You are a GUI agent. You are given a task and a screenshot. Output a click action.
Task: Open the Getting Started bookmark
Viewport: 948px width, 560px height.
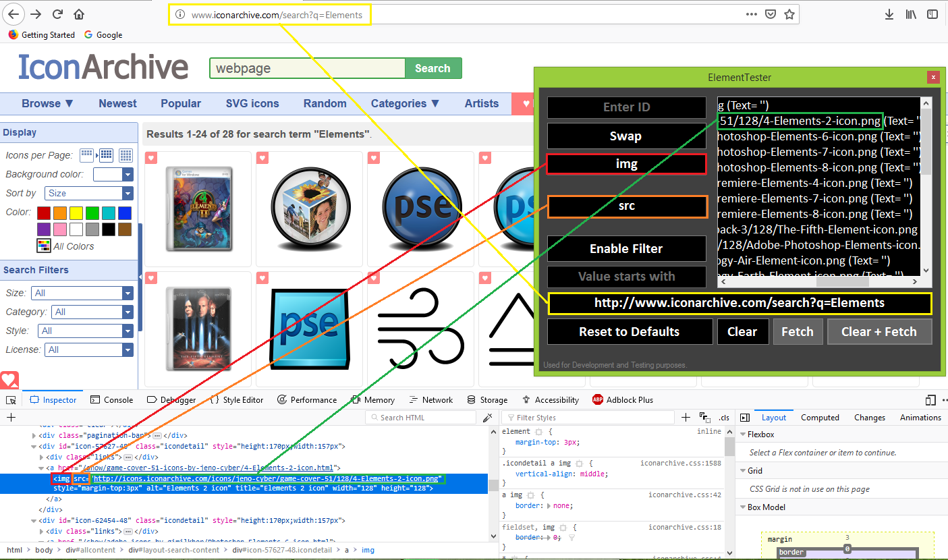[42, 35]
